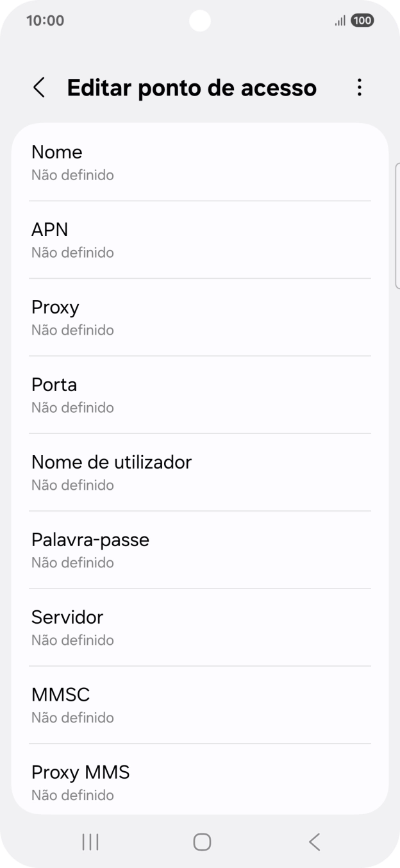The width and height of the screenshot is (400, 868).
Task: Open Nome de utilizador entry
Action: [x=200, y=472]
